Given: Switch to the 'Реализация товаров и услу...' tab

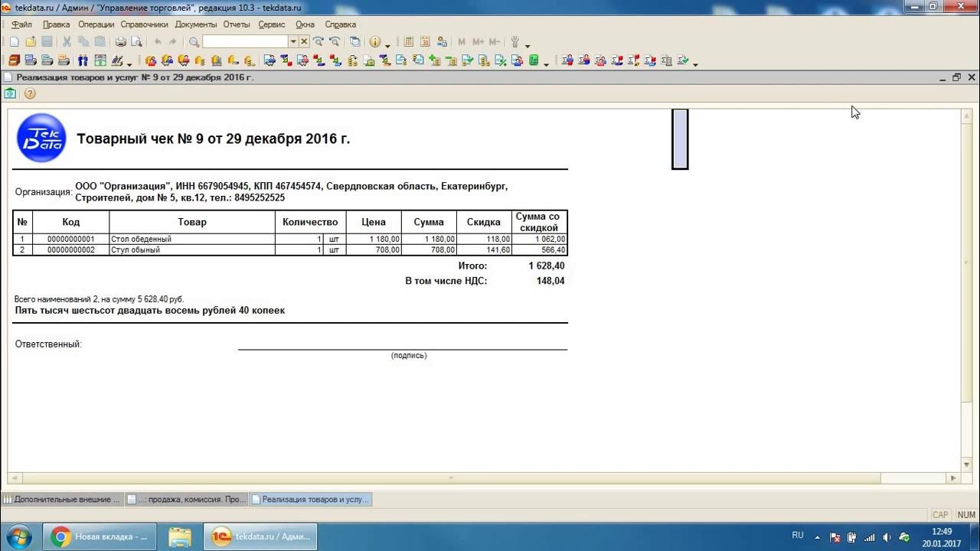Looking at the screenshot, I should [311, 499].
